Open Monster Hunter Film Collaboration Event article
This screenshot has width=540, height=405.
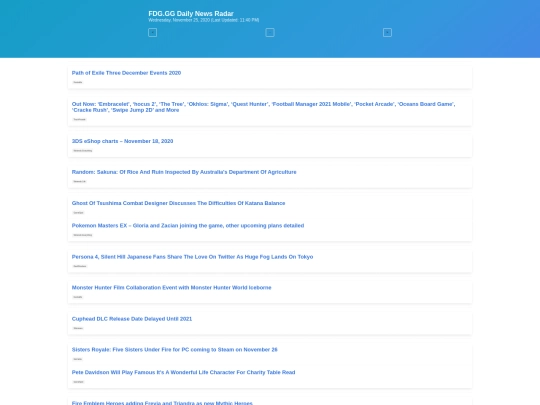172,287
